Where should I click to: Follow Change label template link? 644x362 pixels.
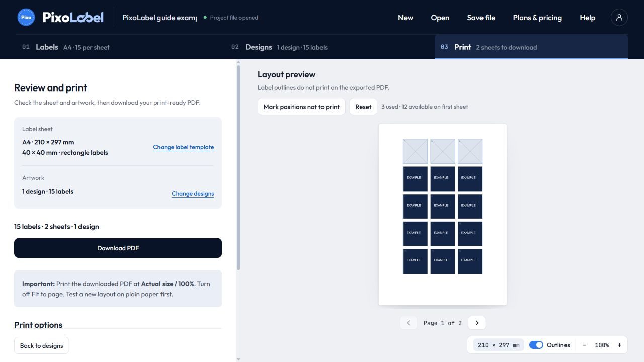coord(184,147)
